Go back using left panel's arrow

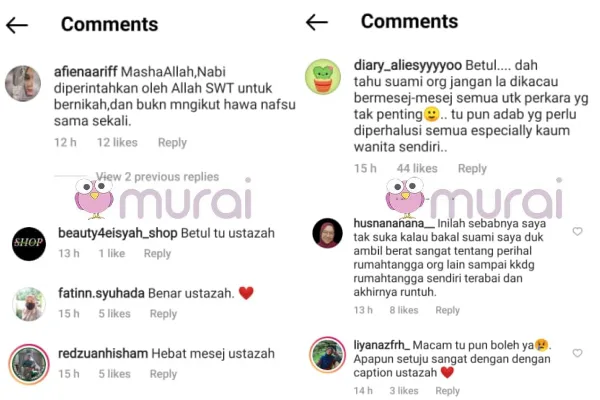(17, 26)
